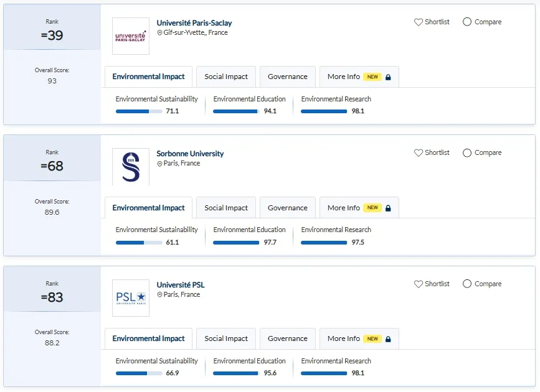
Task: Open More Info tab for Université PSL
Action: coord(359,338)
